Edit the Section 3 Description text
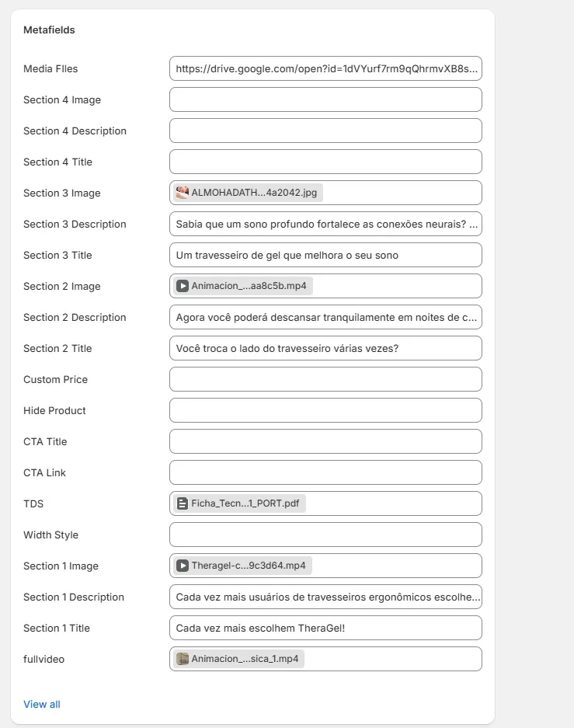 pos(325,225)
